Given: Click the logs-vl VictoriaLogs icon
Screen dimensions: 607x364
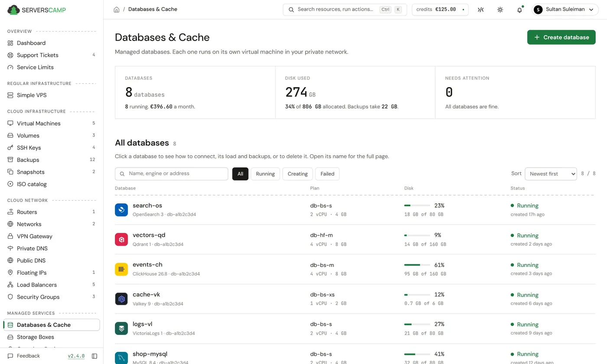Looking at the screenshot, I should pos(121,328).
